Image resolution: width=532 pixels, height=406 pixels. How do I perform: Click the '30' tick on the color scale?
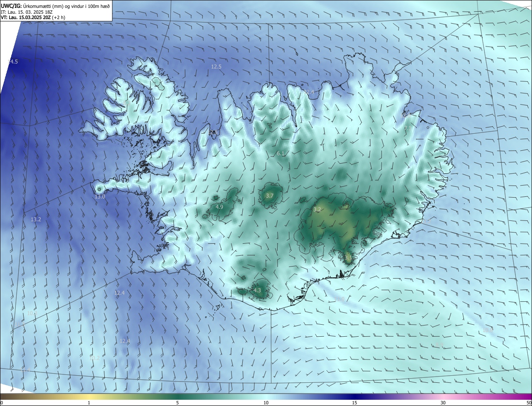point(443,403)
